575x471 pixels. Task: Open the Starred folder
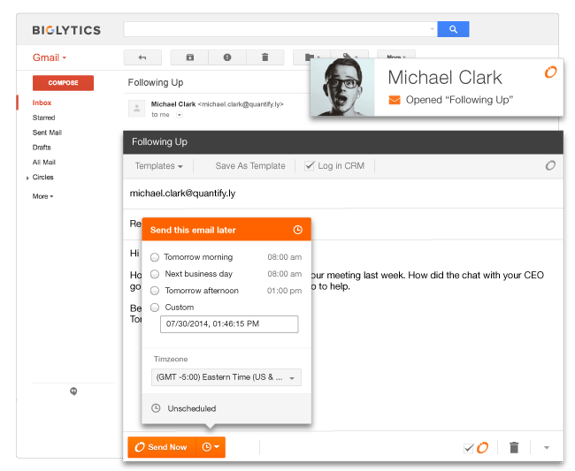(44, 117)
